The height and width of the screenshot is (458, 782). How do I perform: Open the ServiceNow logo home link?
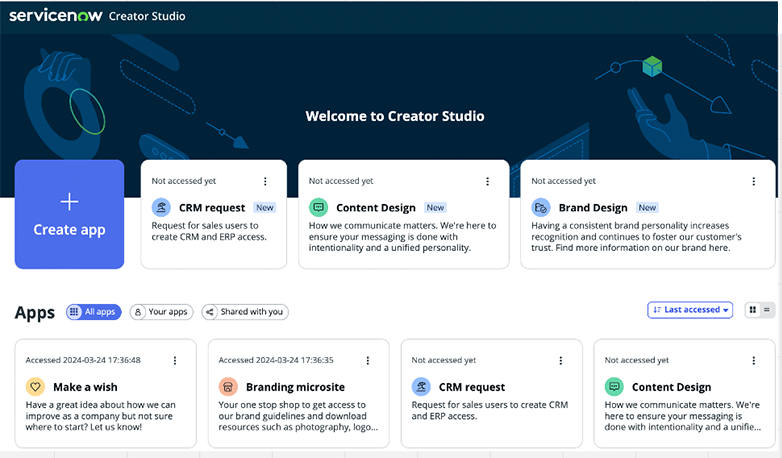pyautogui.click(x=56, y=15)
